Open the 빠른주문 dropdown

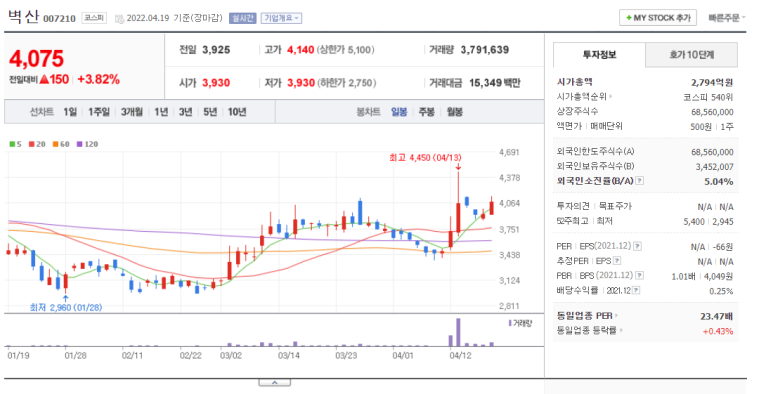(x=727, y=18)
